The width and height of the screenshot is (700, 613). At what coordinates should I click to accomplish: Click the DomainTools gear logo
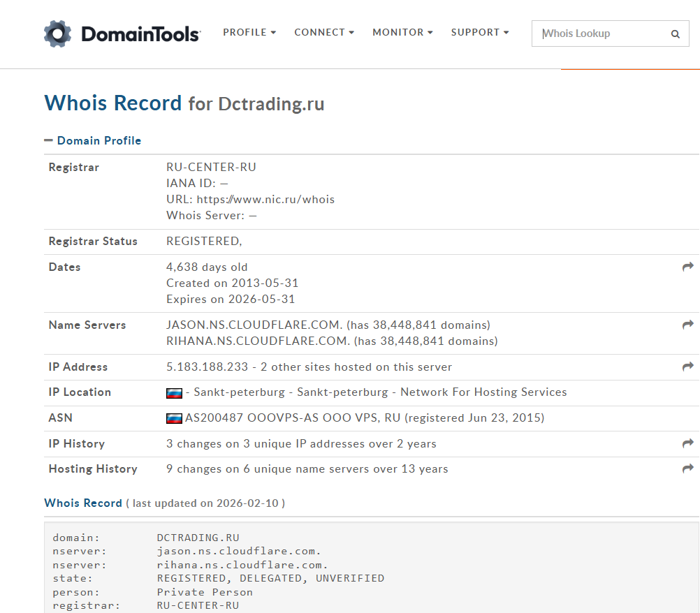click(x=57, y=34)
